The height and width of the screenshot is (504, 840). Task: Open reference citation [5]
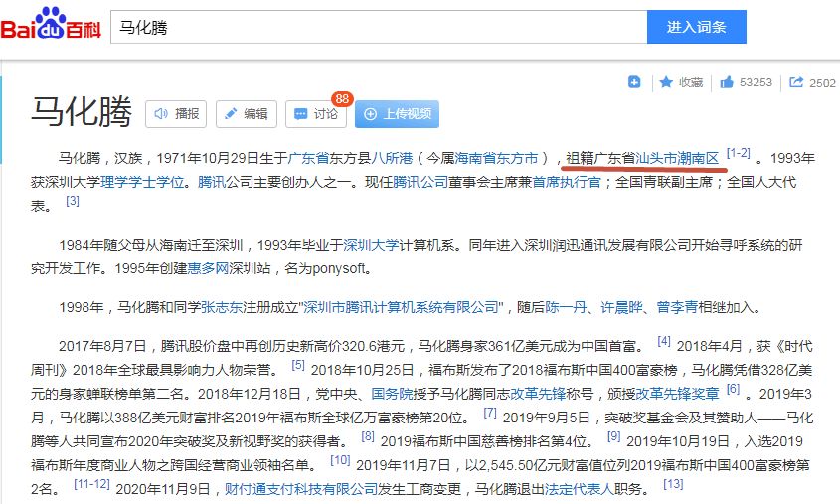298,365
